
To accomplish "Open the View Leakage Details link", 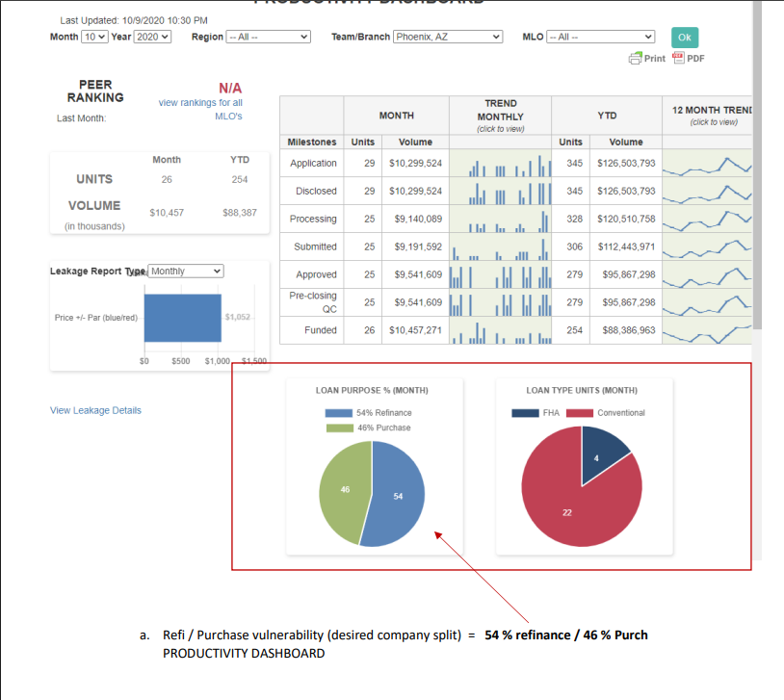I will (95, 410).
